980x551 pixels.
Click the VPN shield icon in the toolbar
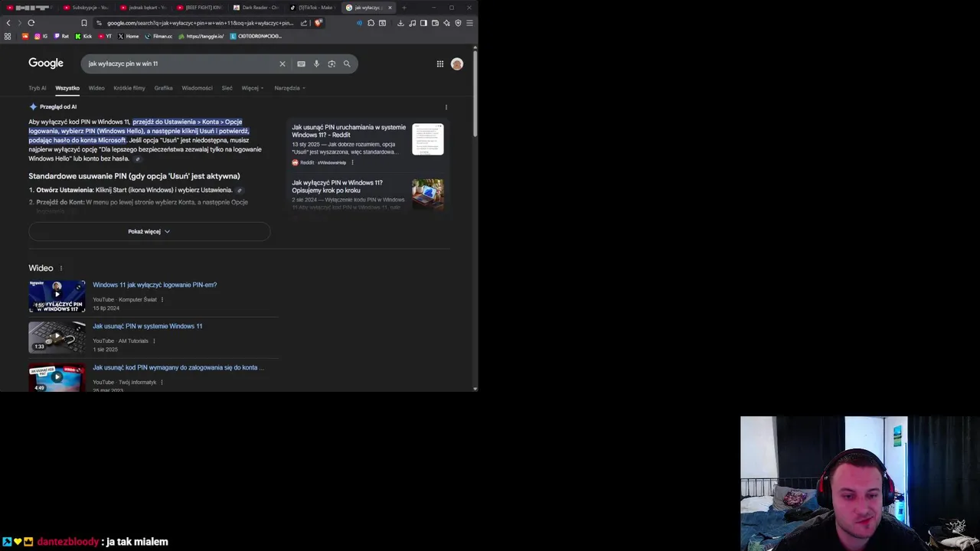point(458,23)
